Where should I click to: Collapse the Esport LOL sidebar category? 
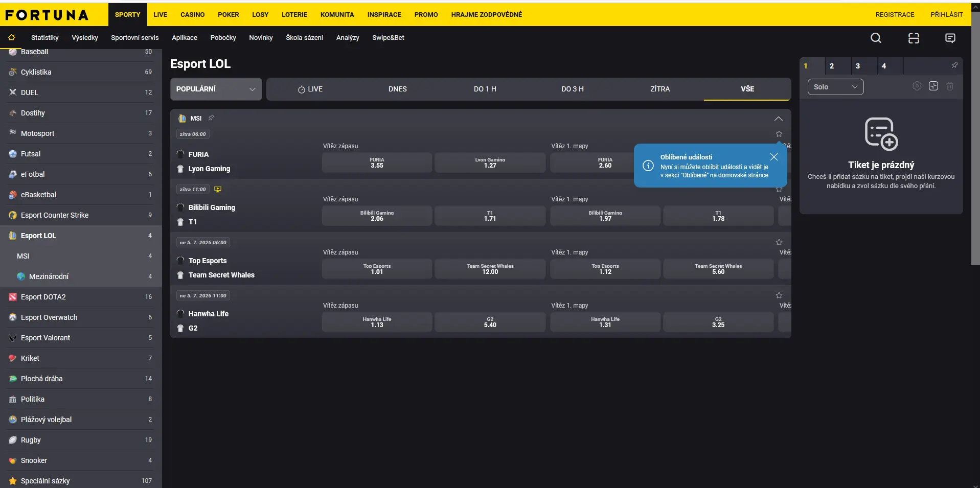[81, 236]
